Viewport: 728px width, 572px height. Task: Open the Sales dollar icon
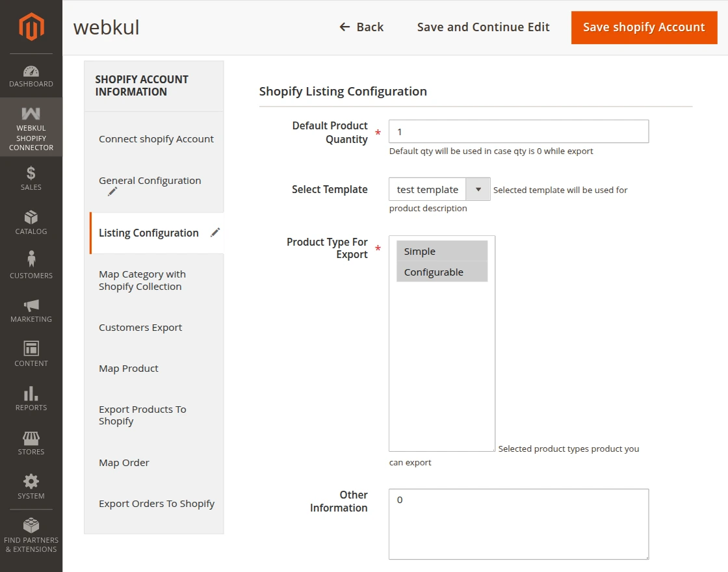pyautogui.click(x=31, y=173)
